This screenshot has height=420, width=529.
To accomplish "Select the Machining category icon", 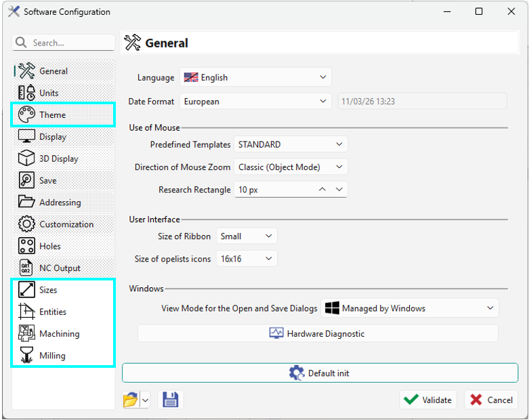I will (x=26, y=333).
